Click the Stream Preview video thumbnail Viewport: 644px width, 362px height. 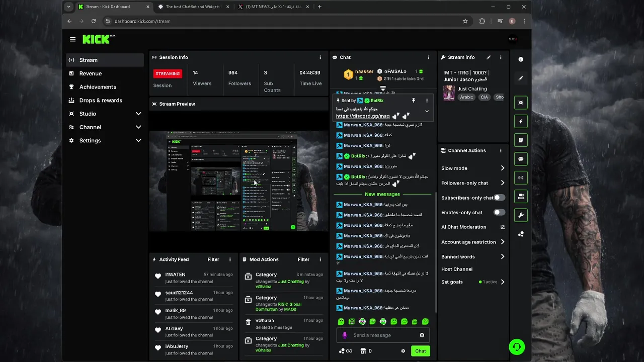click(x=238, y=181)
